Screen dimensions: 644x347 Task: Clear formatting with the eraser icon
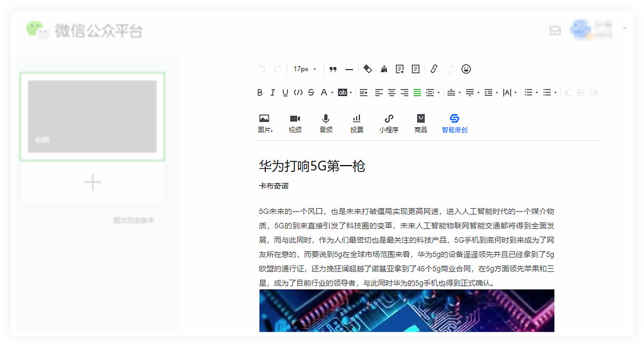click(x=368, y=69)
